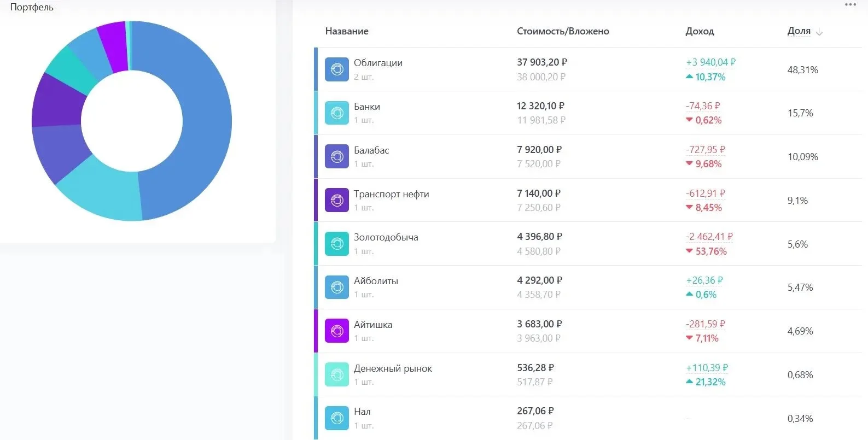Click the income -74,36 ₽
The image size is (868, 440).
click(703, 106)
